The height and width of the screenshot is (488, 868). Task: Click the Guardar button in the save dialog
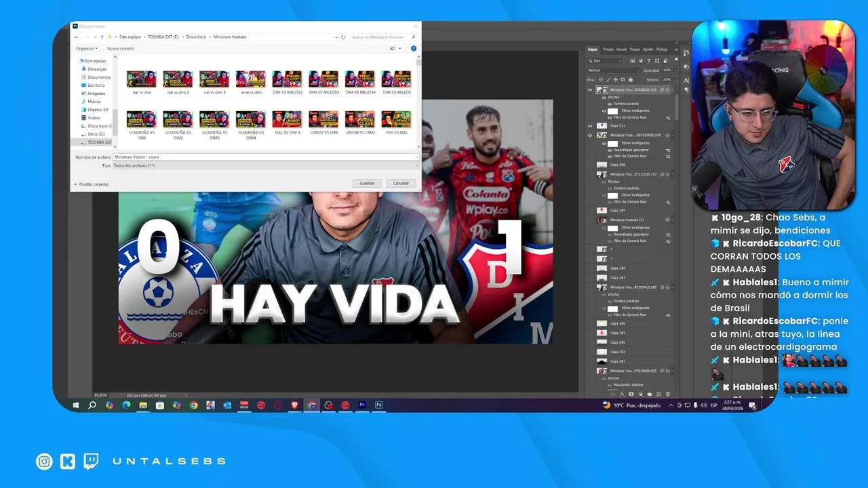click(x=367, y=183)
